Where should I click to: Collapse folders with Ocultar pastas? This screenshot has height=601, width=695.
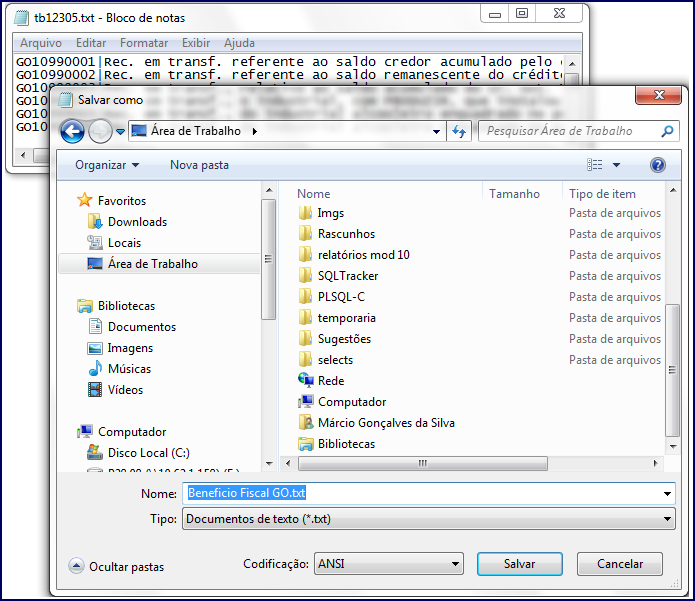point(116,566)
